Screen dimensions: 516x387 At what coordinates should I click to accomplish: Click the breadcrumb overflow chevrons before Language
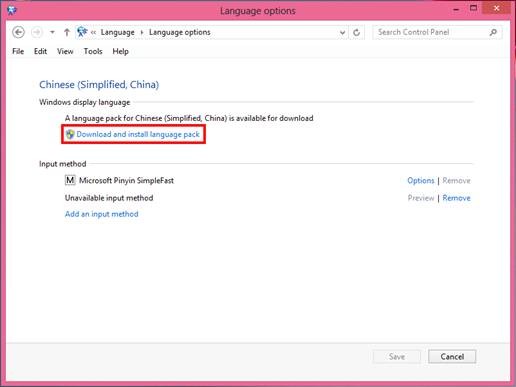(93, 32)
